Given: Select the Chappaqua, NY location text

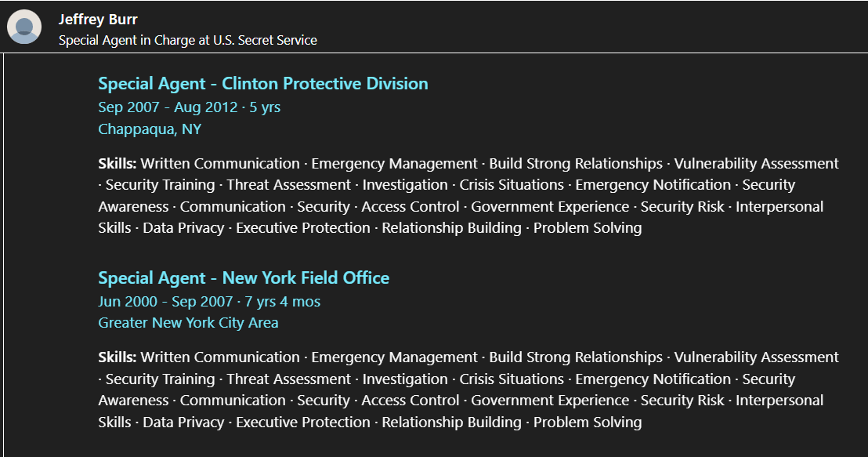Looking at the screenshot, I should [x=150, y=129].
